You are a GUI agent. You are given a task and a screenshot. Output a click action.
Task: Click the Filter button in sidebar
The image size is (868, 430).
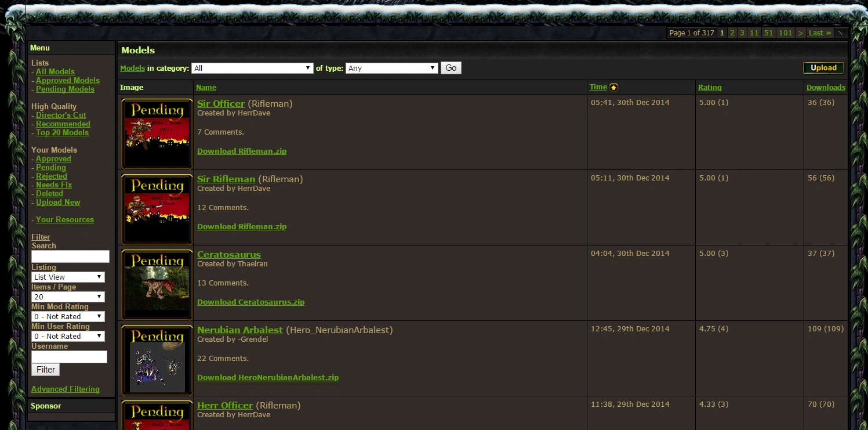46,370
